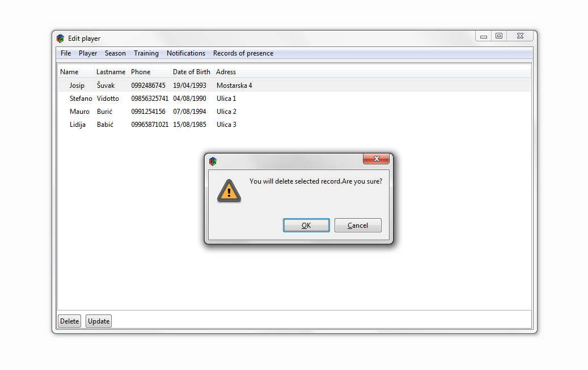Sort by the Lastname column header
This screenshot has height=370, width=588.
(x=111, y=72)
